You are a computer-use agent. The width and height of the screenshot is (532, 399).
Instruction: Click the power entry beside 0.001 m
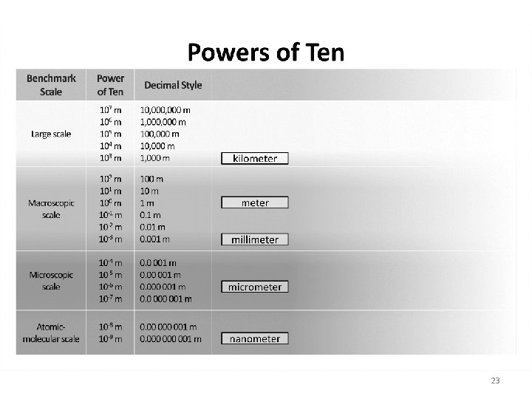110,239
